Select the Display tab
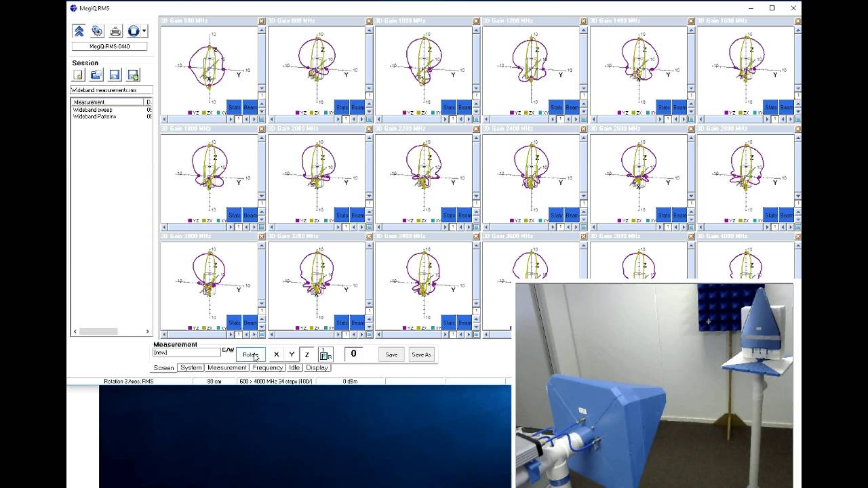 [x=317, y=367]
